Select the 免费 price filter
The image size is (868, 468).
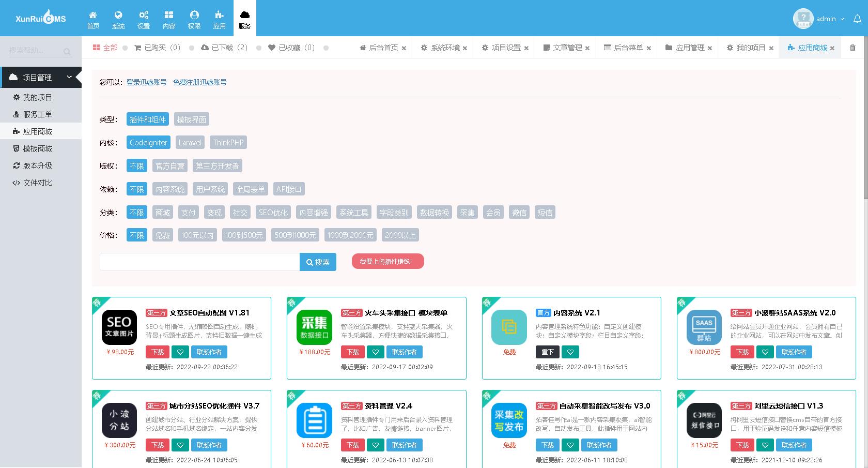click(162, 235)
